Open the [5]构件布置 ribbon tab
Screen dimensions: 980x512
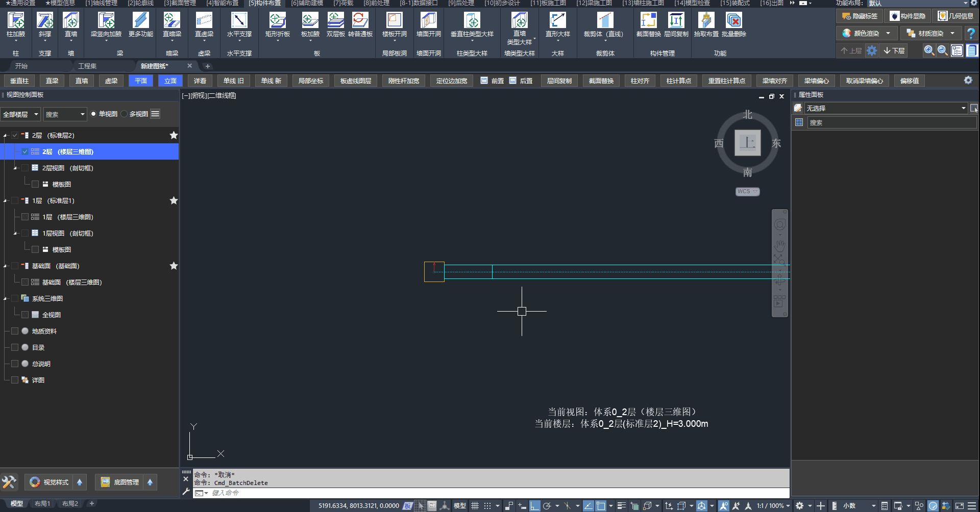pyautogui.click(x=264, y=3)
